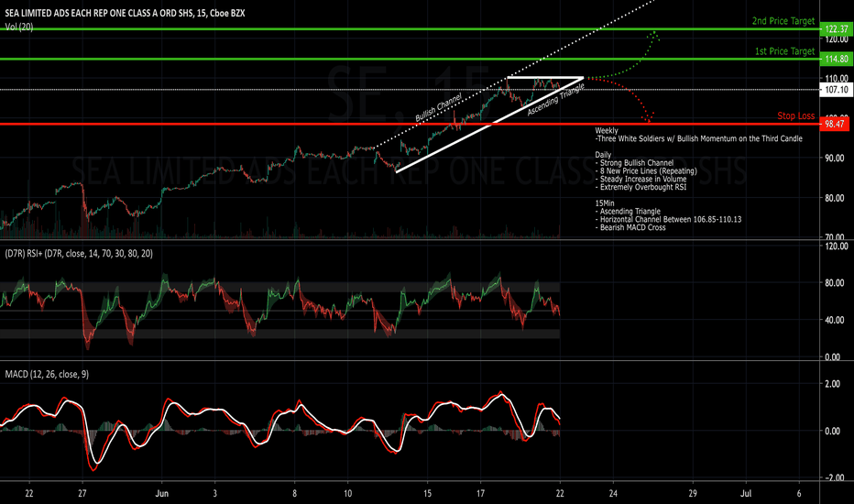This screenshot has width=854, height=504.
Task: Click the slanted "Ascending Triangle" annotation on the chart
Action: click(x=555, y=100)
